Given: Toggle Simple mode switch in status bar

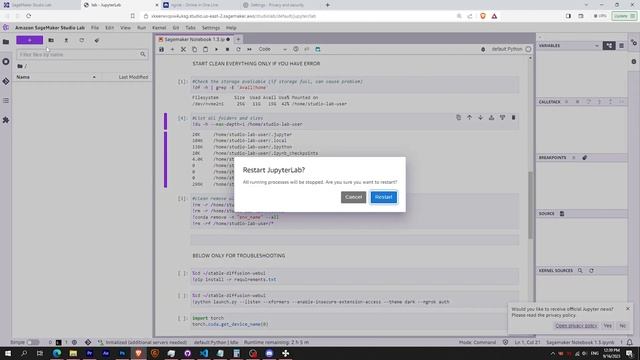Looking at the screenshot, I should 33,342.
